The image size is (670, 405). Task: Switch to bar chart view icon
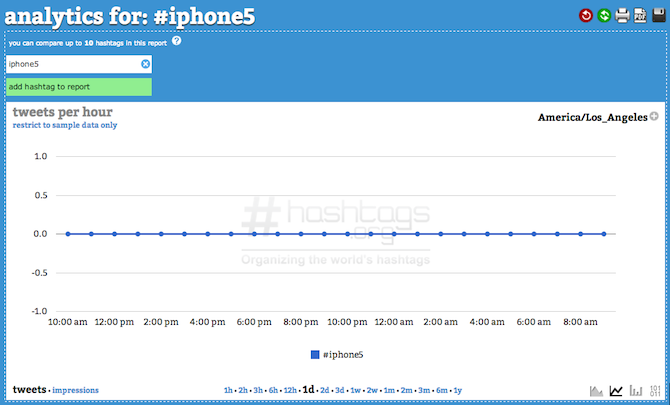636,390
